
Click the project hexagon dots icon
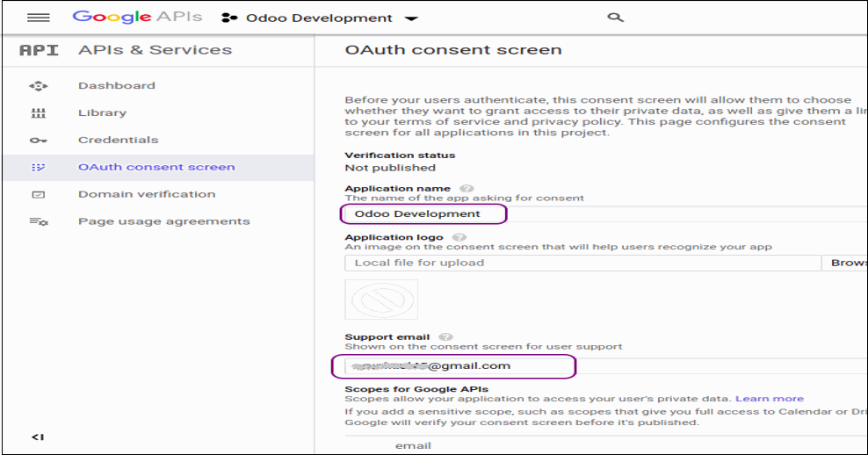[x=229, y=18]
